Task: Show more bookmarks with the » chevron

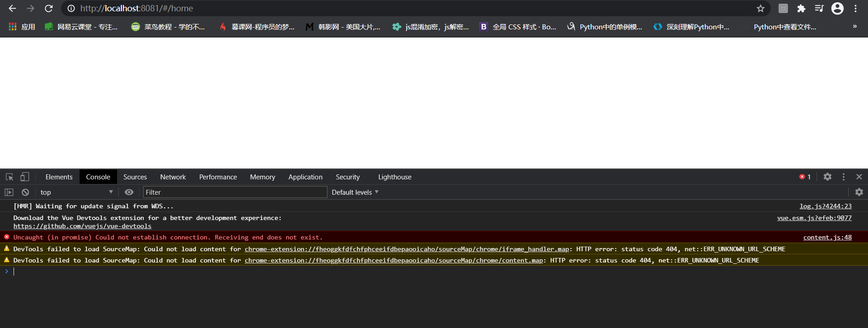Action: tap(854, 26)
